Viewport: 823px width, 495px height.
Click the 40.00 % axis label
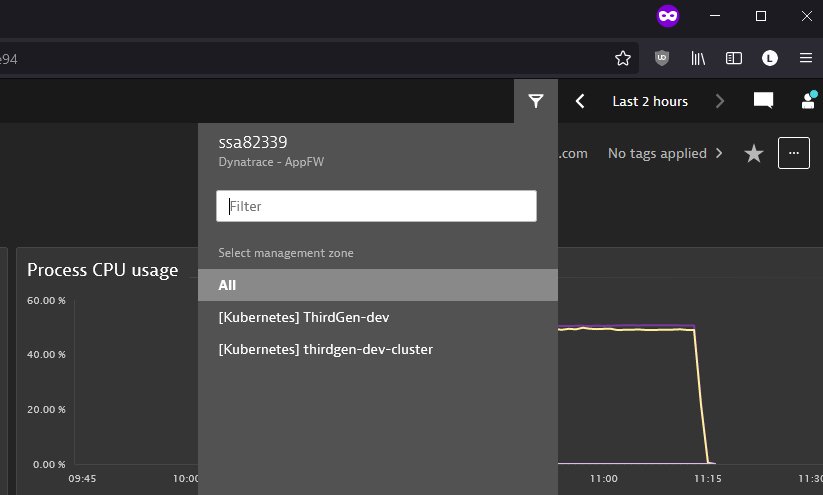click(x=46, y=354)
